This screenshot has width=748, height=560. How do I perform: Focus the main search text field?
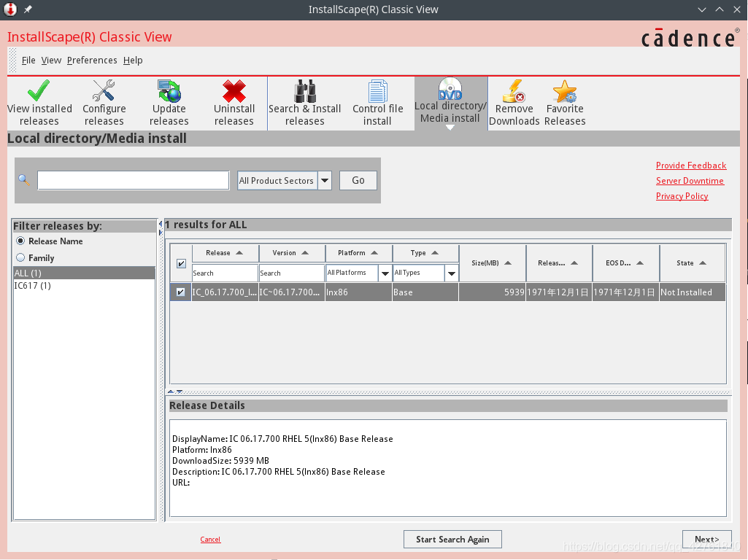pos(133,181)
